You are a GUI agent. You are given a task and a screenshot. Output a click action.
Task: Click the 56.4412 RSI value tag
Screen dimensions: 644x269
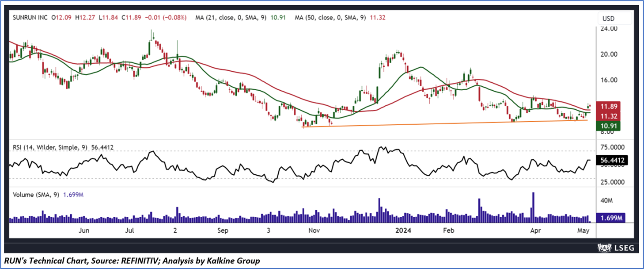612,161
